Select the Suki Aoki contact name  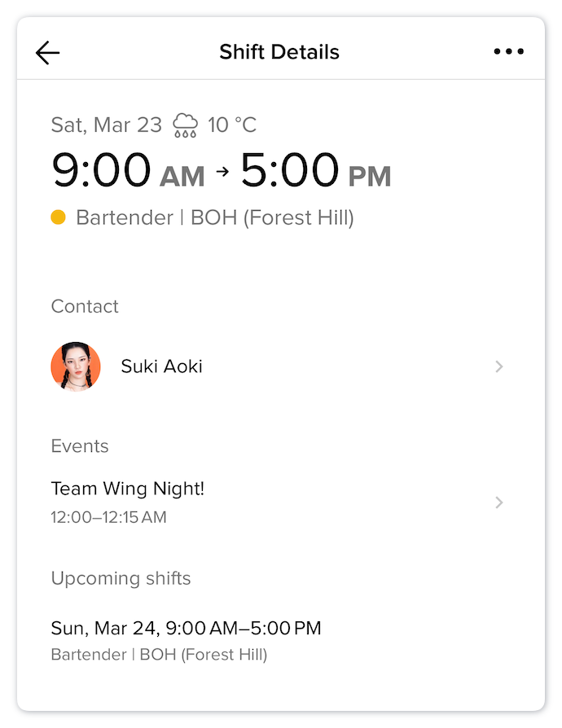(x=161, y=366)
